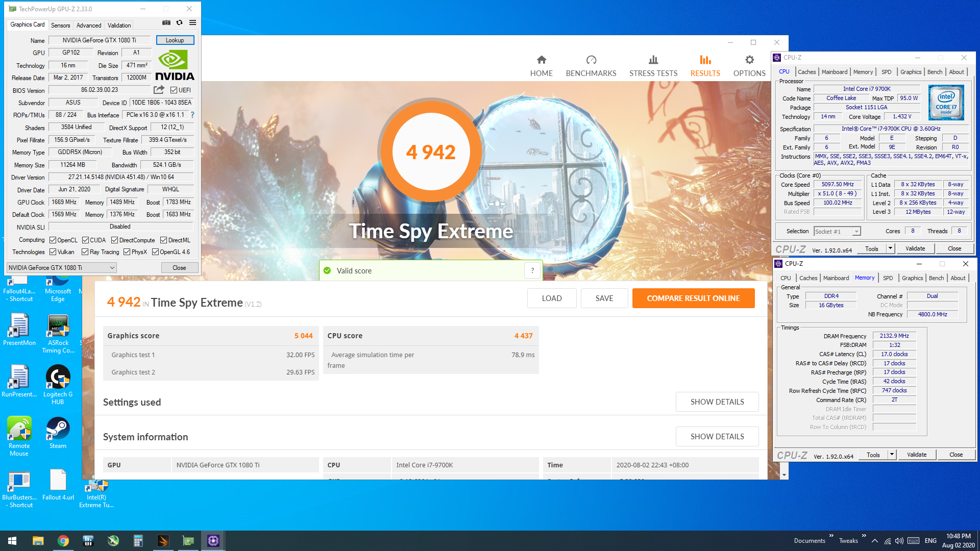Open Calculator from taskbar

(138, 541)
